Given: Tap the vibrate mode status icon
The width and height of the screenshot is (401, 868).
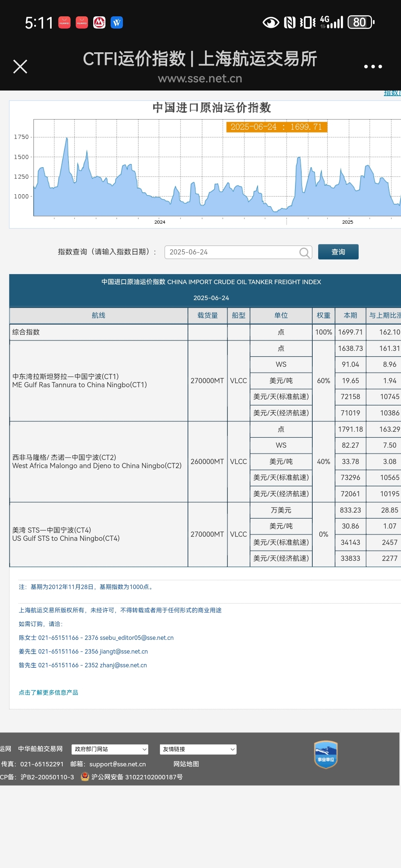Looking at the screenshot, I should point(308,23).
